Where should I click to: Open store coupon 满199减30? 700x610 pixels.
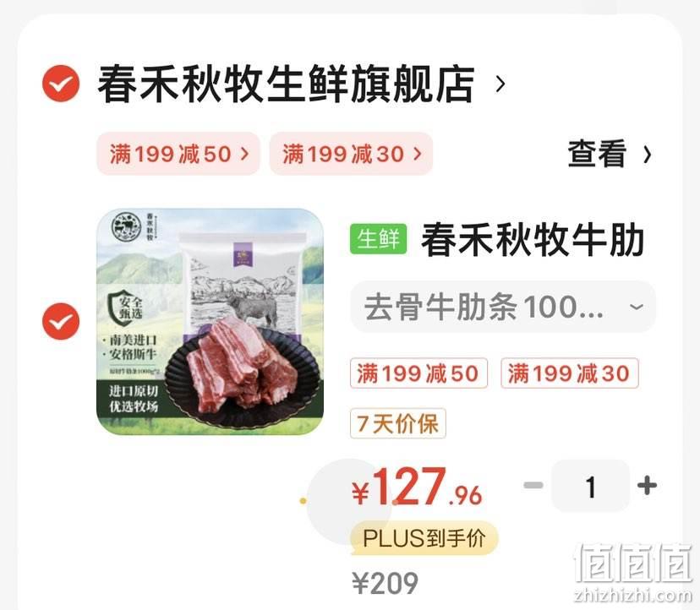352,154
